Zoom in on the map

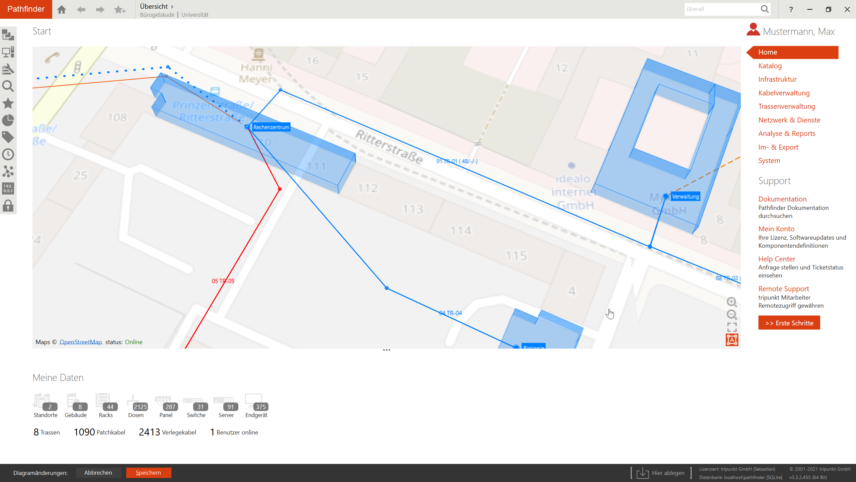click(732, 302)
